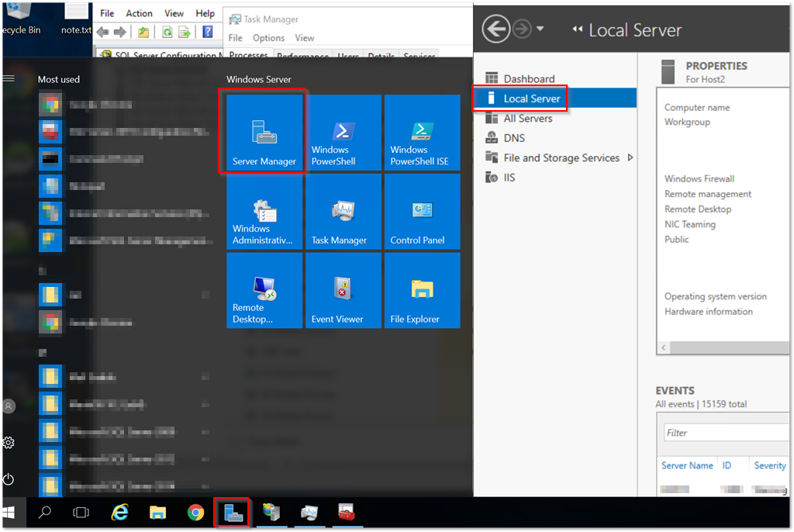The width and height of the screenshot is (794, 532).
Task: Open the Server Manager tile
Action: pyautogui.click(x=264, y=133)
